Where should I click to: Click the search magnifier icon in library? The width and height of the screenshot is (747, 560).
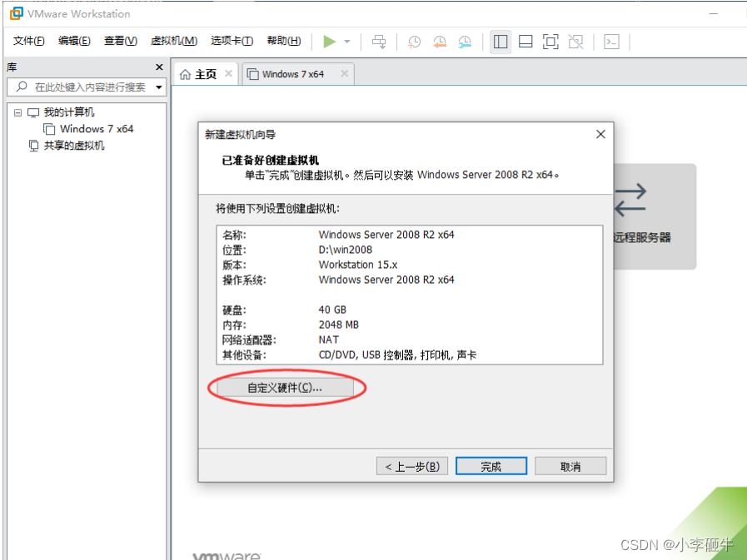(x=22, y=87)
